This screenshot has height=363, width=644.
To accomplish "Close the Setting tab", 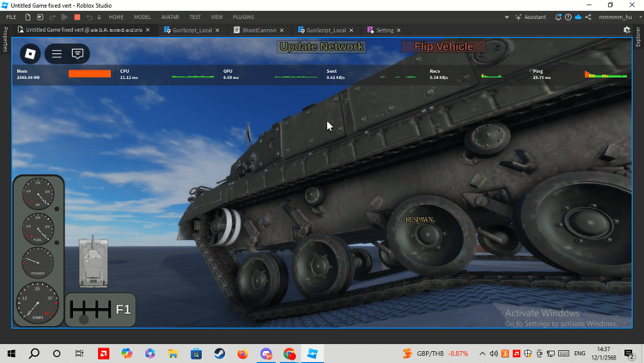I will 398,30.
